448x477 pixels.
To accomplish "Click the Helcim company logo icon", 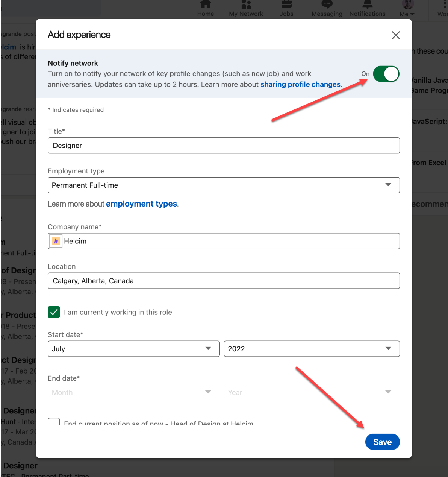I will [x=56, y=241].
